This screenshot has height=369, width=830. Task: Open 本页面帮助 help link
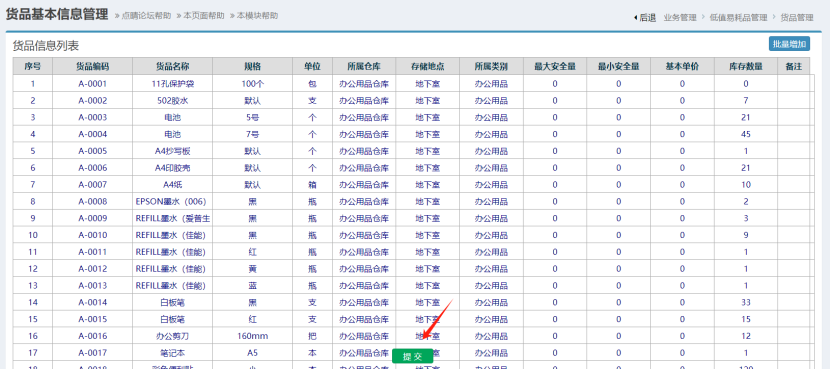click(204, 16)
